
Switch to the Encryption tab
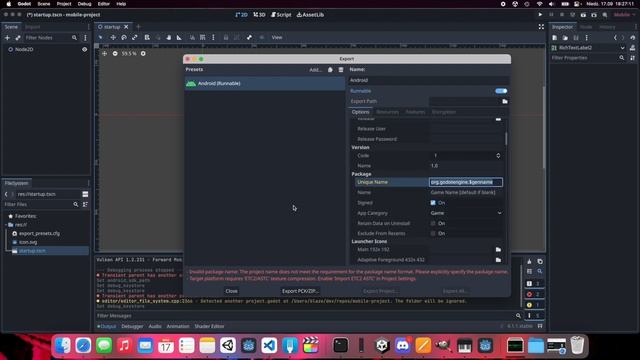444,112
